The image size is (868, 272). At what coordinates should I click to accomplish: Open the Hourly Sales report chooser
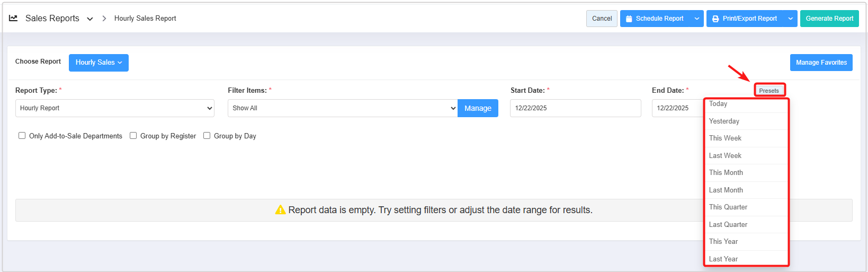[99, 63]
